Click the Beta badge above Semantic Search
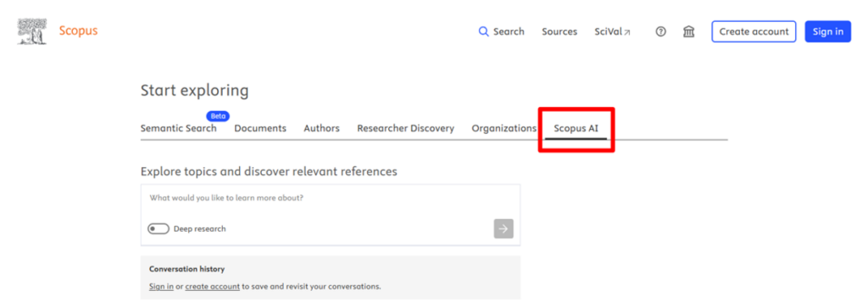This screenshot has width=868, height=308. [x=218, y=116]
